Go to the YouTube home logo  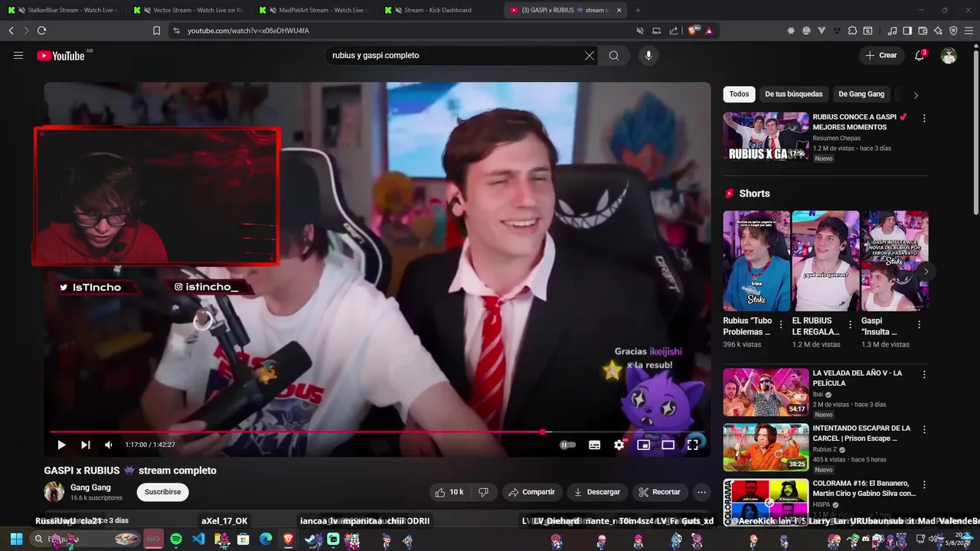[x=60, y=55]
